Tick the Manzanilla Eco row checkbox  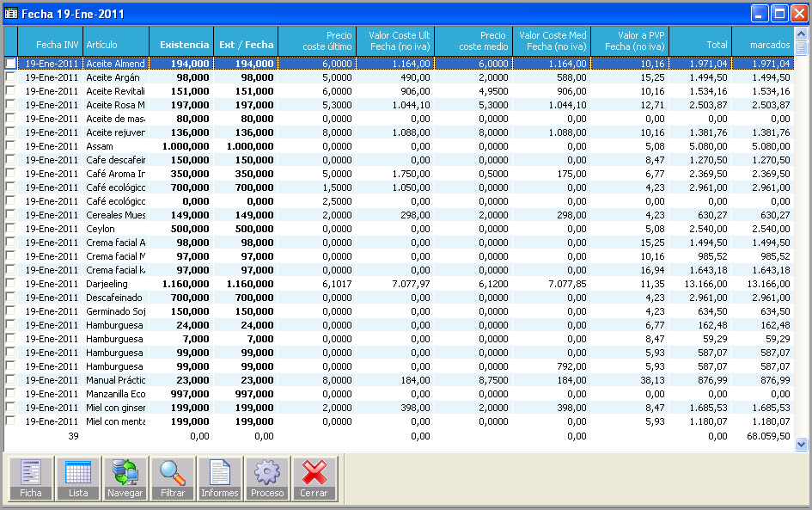[10, 393]
